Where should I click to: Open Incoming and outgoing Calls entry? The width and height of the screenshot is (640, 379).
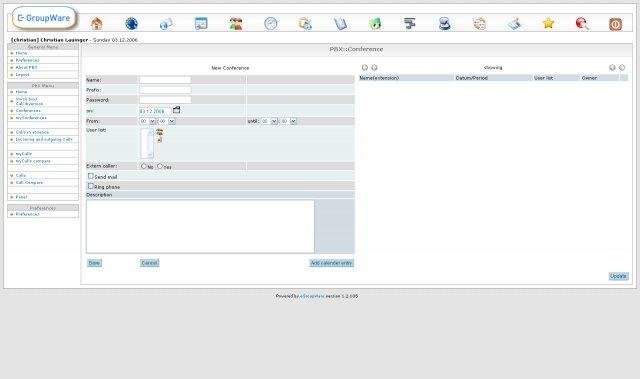click(44, 140)
